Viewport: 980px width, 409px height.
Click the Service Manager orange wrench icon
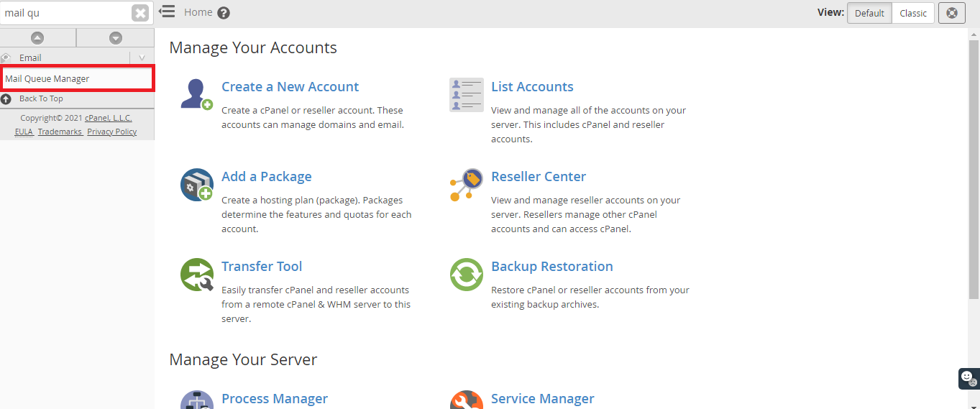(x=467, y=400)
